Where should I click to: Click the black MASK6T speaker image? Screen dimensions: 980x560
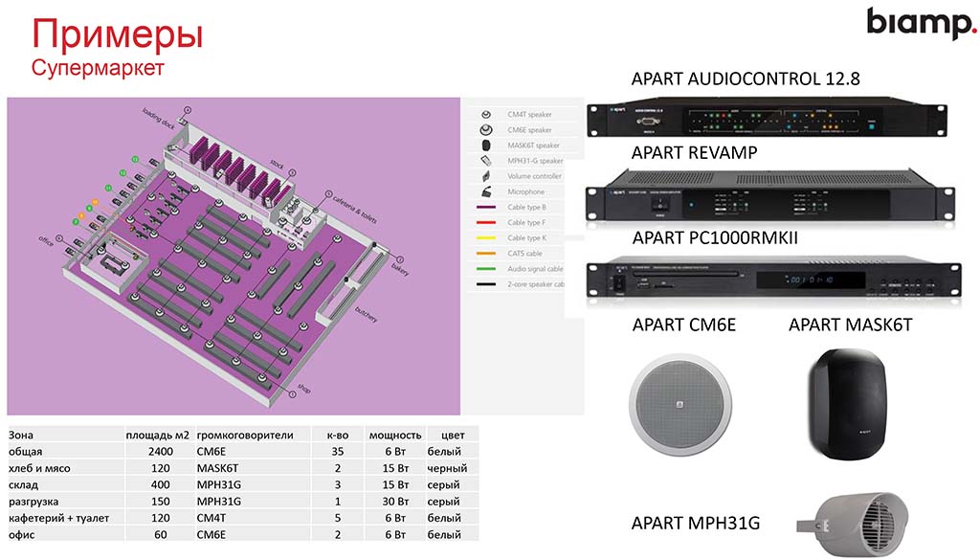coord(847,404)
